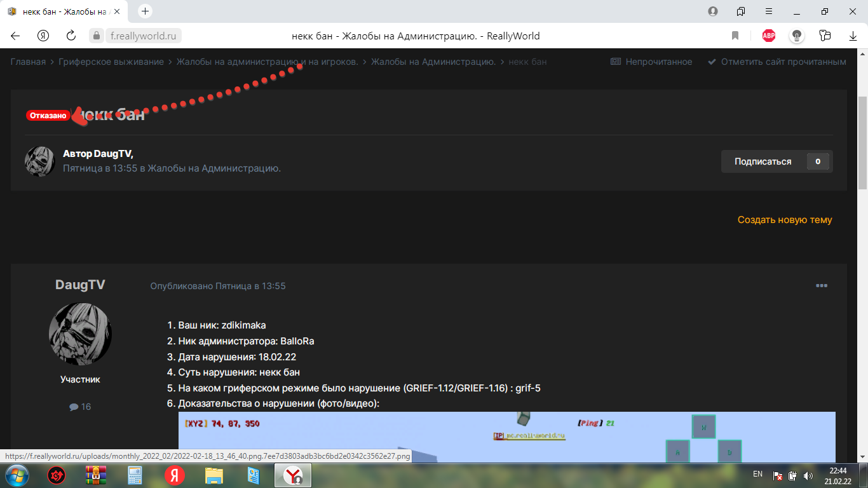
Task: Open File Explorer from the taskbar
Action: (214, 475)
